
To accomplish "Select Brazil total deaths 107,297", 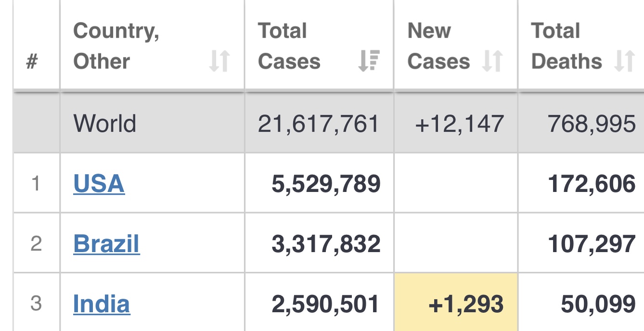I will tap(592, 244).
